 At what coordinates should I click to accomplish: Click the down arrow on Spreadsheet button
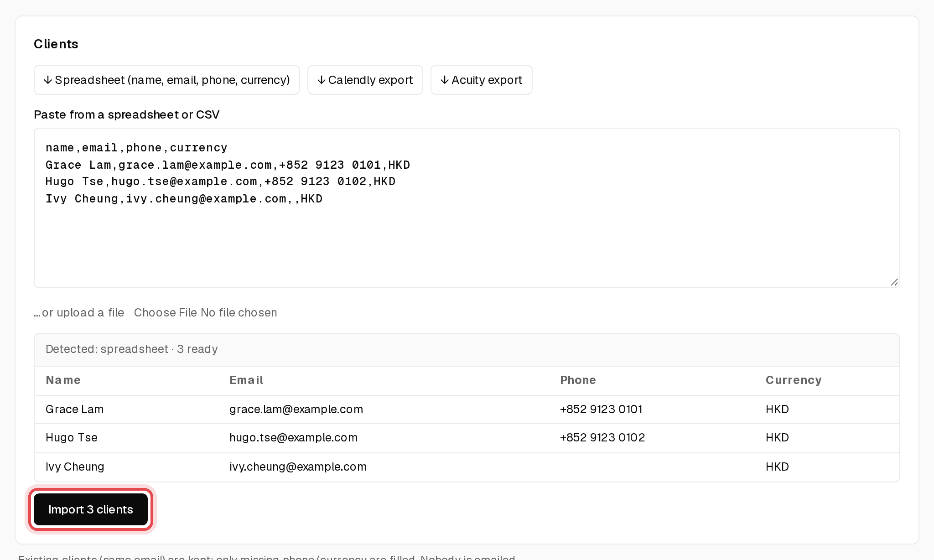[48, 80]
